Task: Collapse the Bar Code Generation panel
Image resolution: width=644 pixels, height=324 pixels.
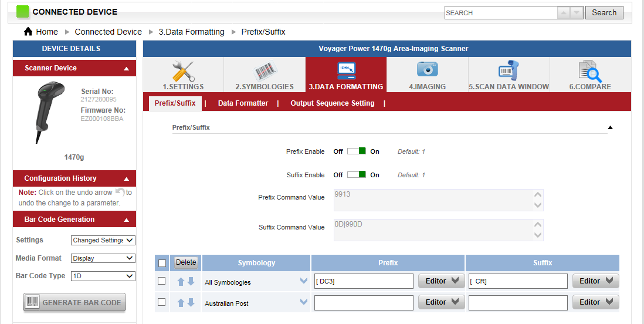Action: click(127, 220)
